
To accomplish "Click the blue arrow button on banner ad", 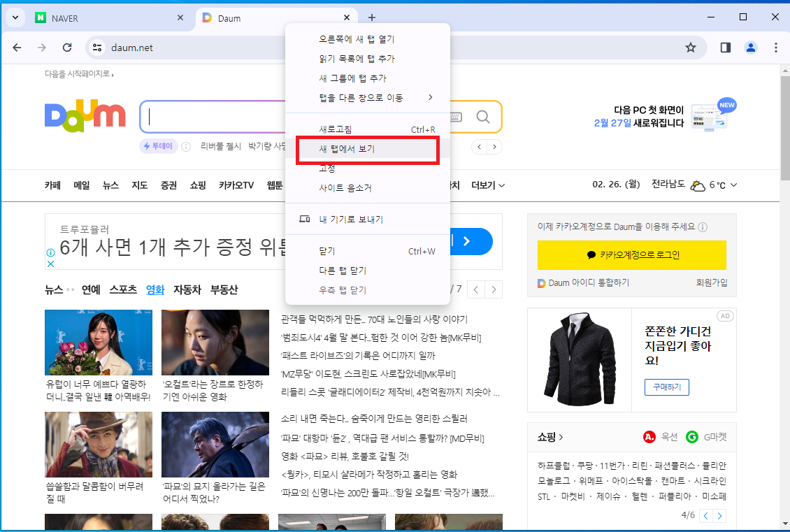I will click(x=467, y=241).
